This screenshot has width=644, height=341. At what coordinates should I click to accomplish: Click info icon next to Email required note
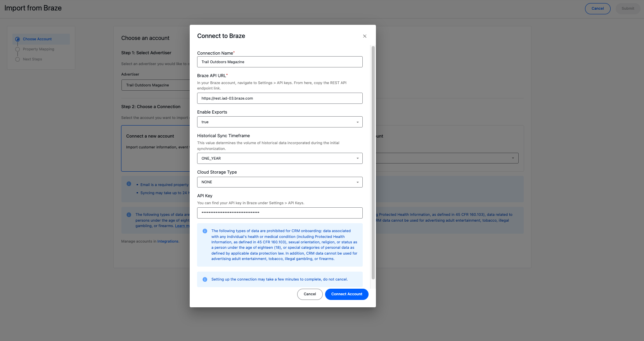pos(129,184)
